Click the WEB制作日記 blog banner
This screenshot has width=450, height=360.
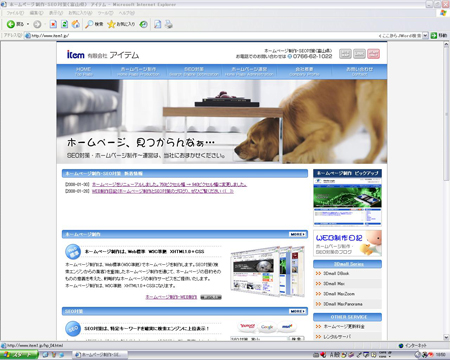click(347, 243)
